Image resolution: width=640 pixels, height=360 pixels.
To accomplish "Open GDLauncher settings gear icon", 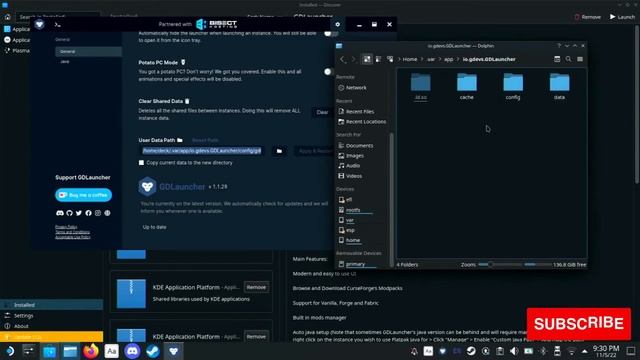I will [x=338, y=24].
